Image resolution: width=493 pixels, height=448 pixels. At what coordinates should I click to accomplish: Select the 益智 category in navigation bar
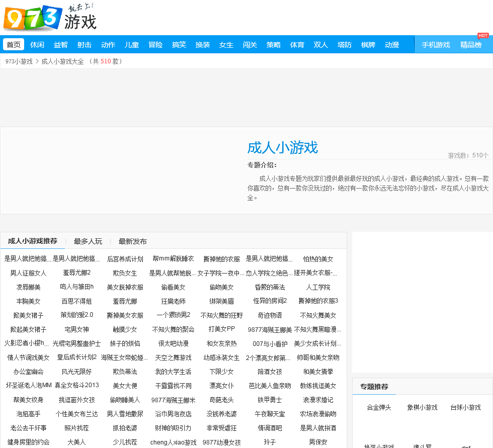[x=61, y=45]
